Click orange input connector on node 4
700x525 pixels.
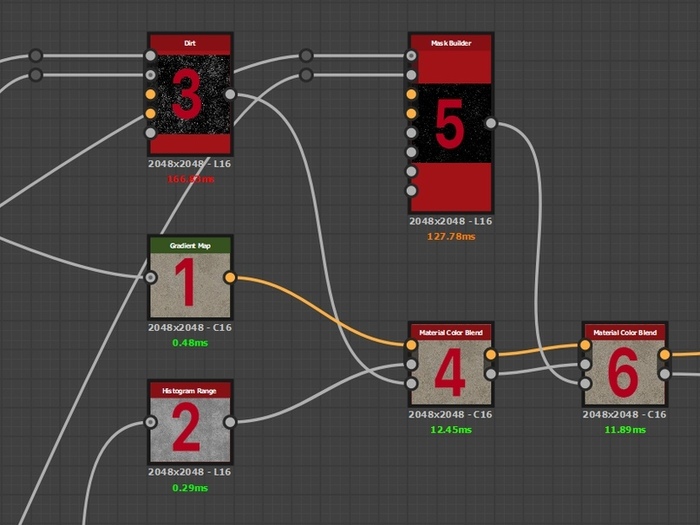tap(410, 345)
